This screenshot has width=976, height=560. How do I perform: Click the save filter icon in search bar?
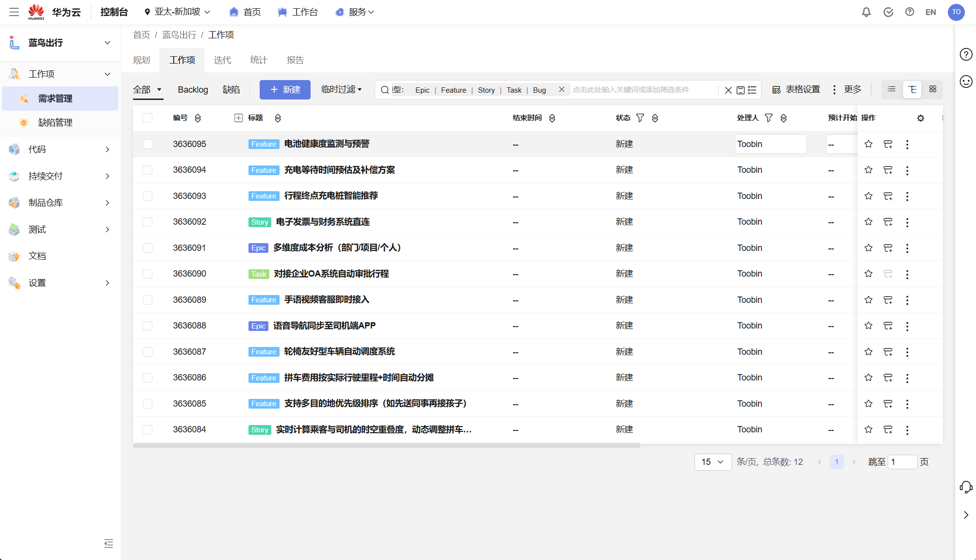(x=741, y=90)
